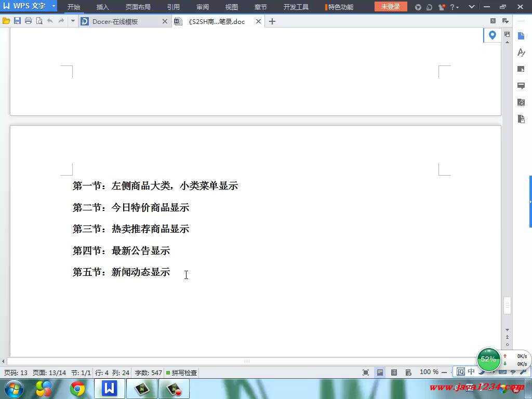The width and height of the screenshot is (532, 399).
Task: Click the square L icon on tab bar
Action: [493, 21]
